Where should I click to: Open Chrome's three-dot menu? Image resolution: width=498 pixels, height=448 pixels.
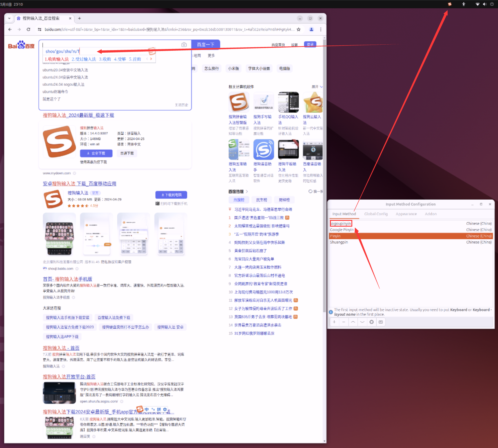point(321,29)
